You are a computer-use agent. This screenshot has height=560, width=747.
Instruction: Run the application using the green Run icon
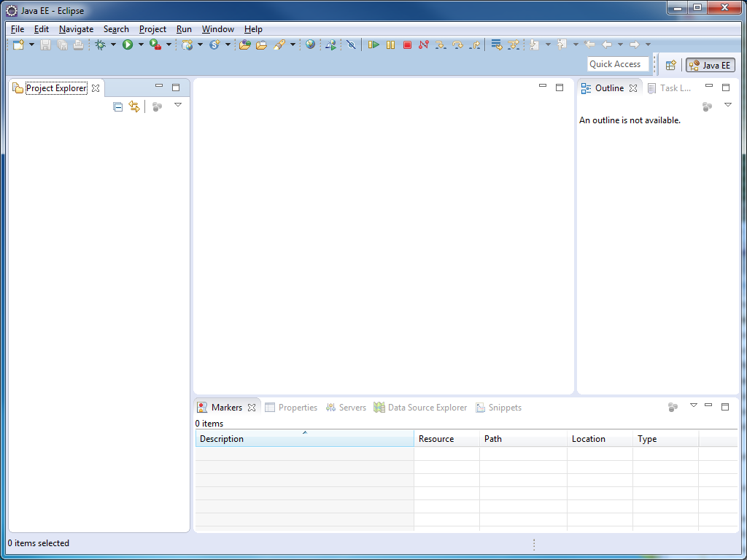click(128, 44)
